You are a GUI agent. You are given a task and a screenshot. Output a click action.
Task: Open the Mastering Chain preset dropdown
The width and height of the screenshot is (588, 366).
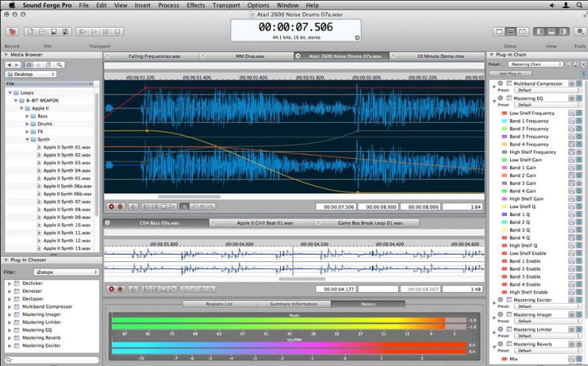tap(535, 64)
